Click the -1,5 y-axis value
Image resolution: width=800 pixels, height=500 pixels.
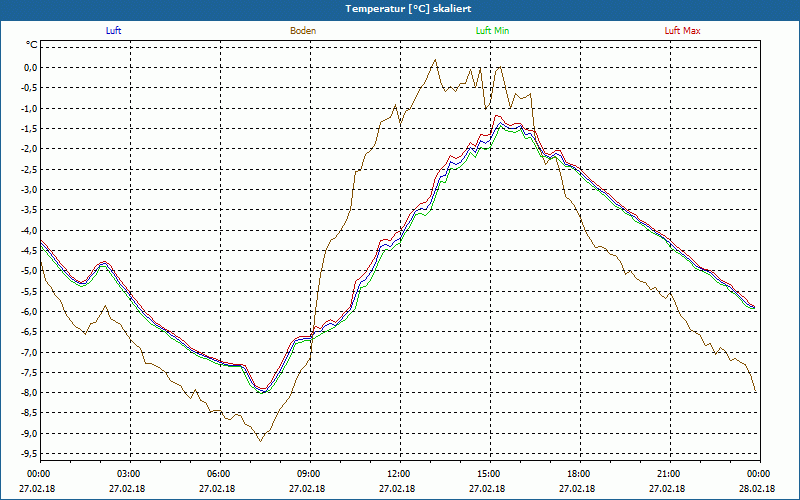29,129
